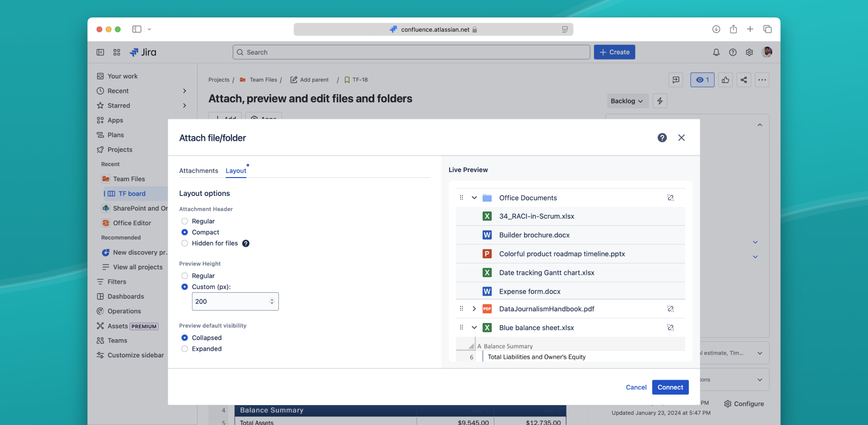This screenshot has width=868, height=425.
Task: Select Regular attachment header option
Action: point(184,221)
